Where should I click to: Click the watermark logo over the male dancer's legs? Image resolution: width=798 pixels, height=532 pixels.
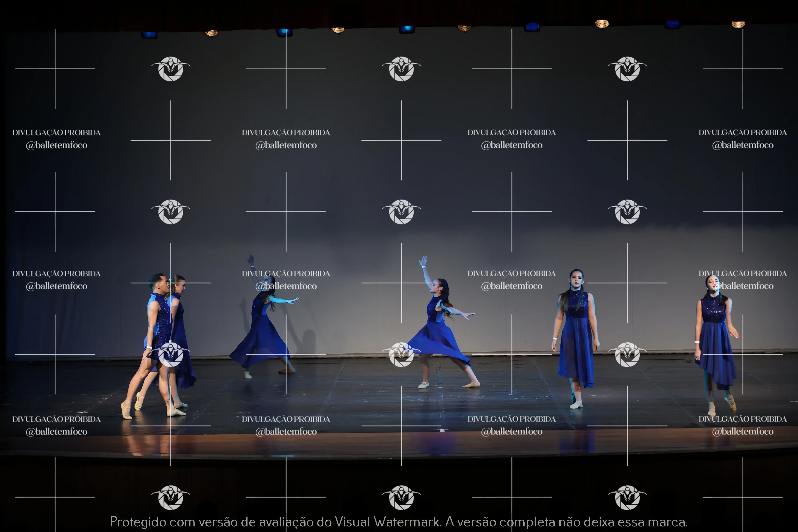point(171,355)
